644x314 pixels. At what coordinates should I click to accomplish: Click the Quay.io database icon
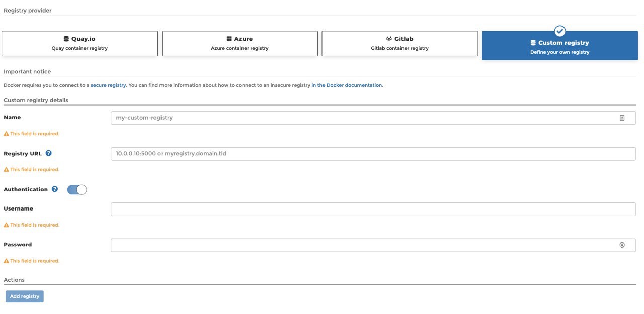66,39
